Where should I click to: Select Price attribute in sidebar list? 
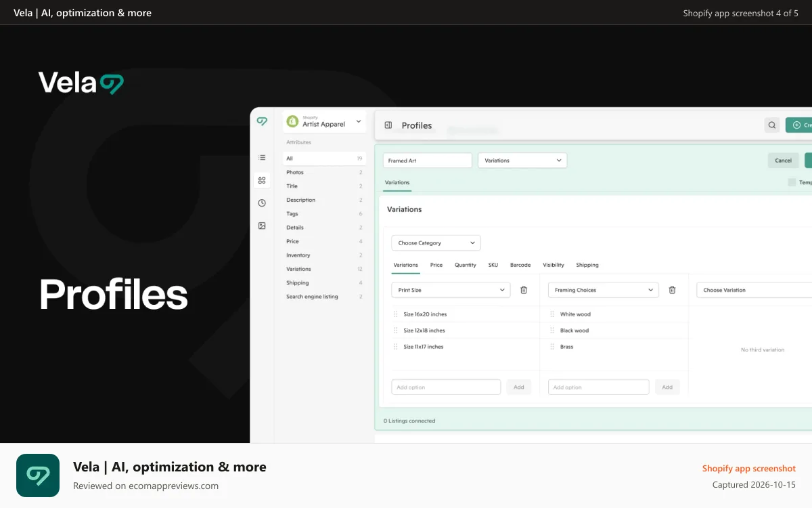pyautogui.click(x=324, y=241)
